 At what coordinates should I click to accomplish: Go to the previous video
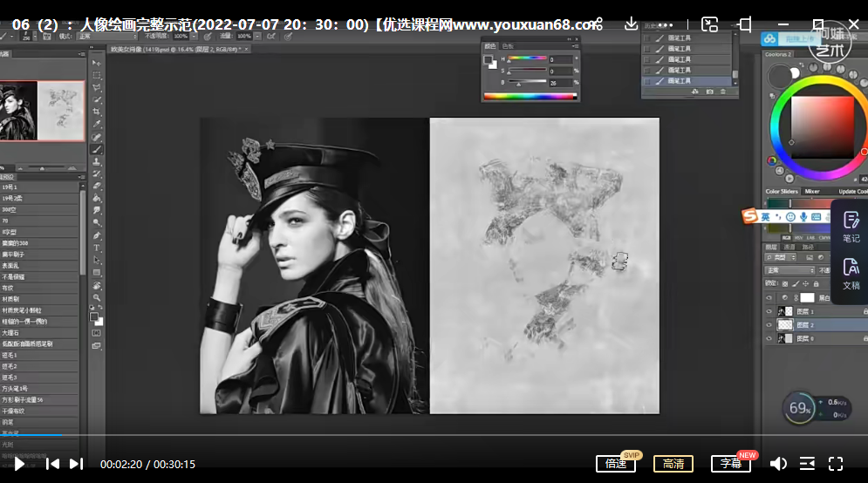coord(52,464)
